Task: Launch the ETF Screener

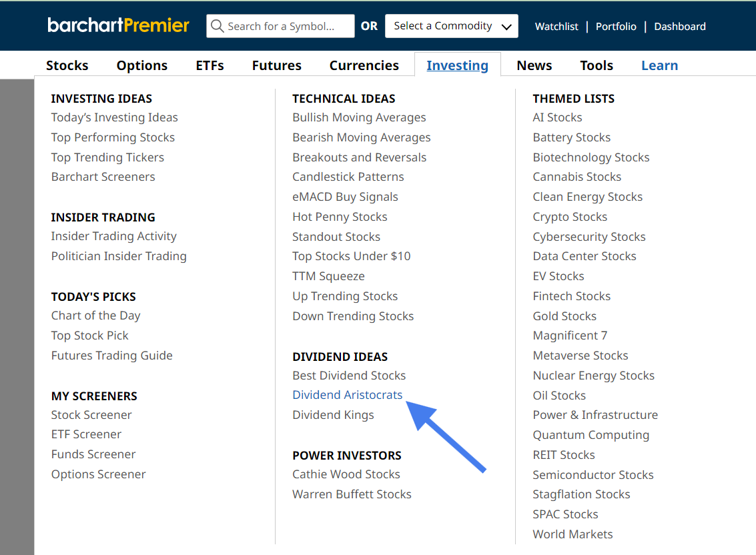Action: (x=86, y=434)
